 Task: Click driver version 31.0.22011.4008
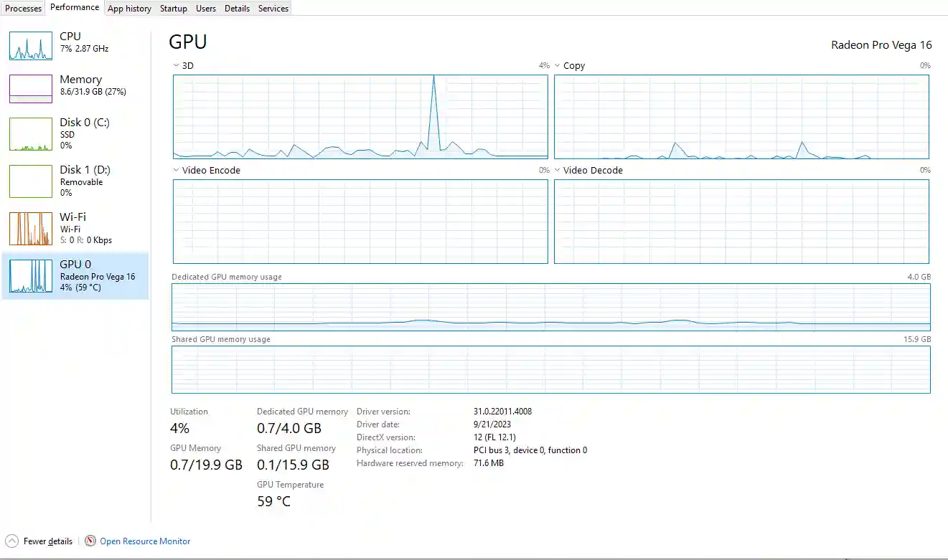click(502, 412)
